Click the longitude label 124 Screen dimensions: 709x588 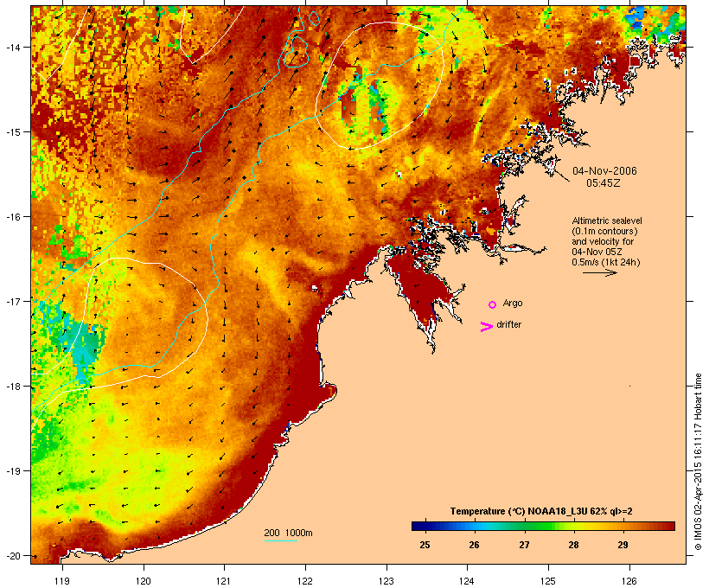(467, 581)
